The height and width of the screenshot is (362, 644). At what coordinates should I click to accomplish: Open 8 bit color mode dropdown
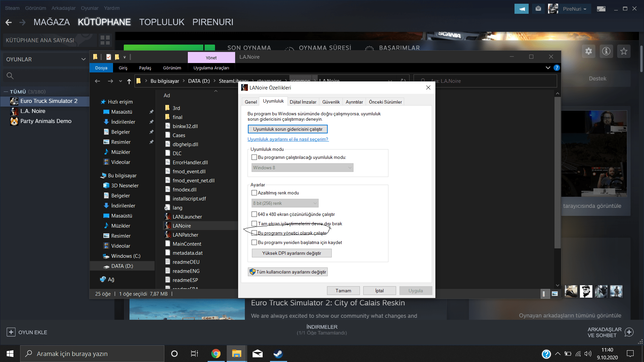[x=285, y=203]
